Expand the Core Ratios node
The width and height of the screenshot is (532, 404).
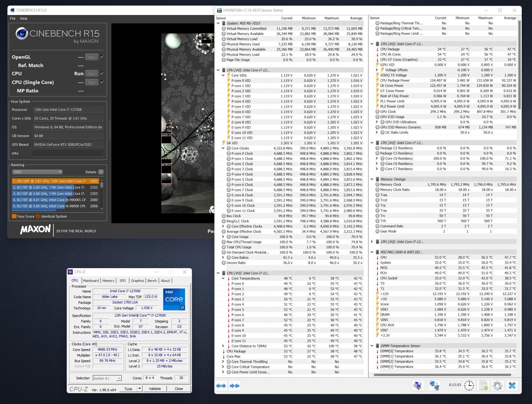[x=223, y=258]
